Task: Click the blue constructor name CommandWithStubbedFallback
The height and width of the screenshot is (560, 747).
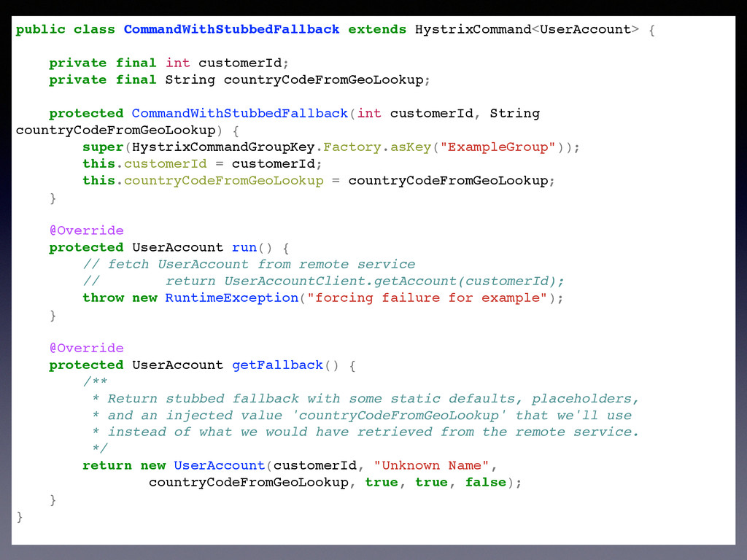Action: pyautogui.click(x=239, y=113)
